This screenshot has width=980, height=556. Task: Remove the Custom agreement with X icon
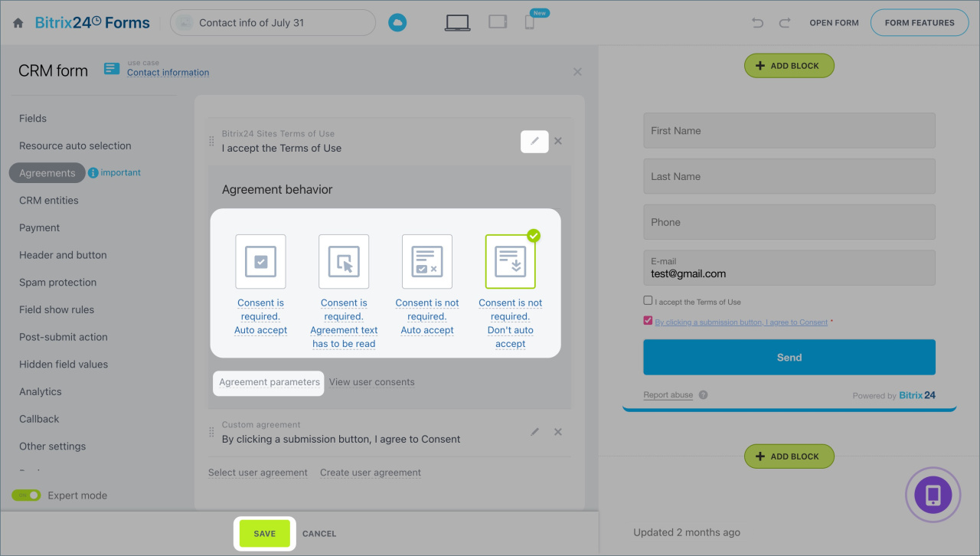tap(558, 432)
